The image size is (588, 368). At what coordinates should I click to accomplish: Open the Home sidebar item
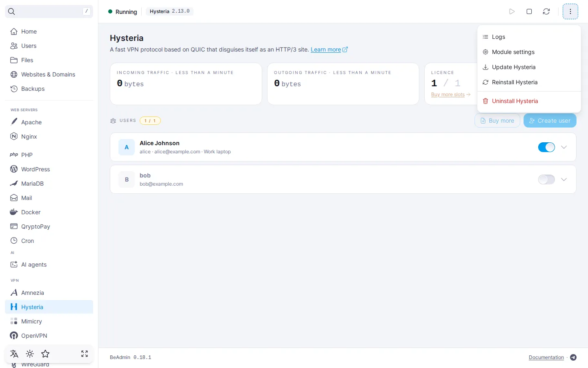click(49, 31)
